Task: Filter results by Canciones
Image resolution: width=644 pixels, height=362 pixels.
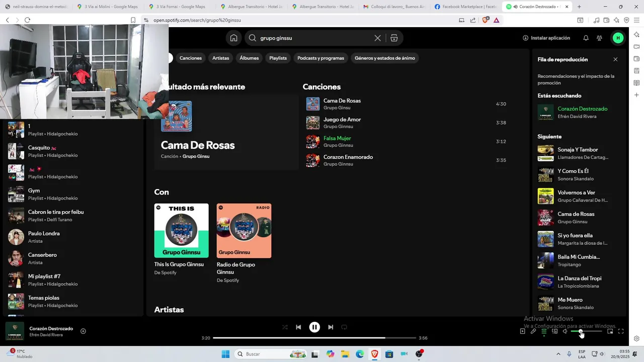Action: pyautogui.click(x=191, y=58)
